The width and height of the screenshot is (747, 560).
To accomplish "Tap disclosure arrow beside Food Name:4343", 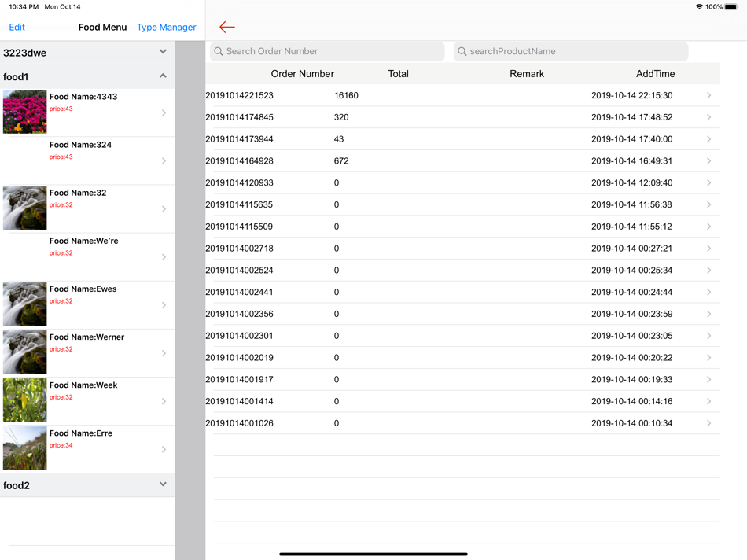I will click(x=164, y=113).
